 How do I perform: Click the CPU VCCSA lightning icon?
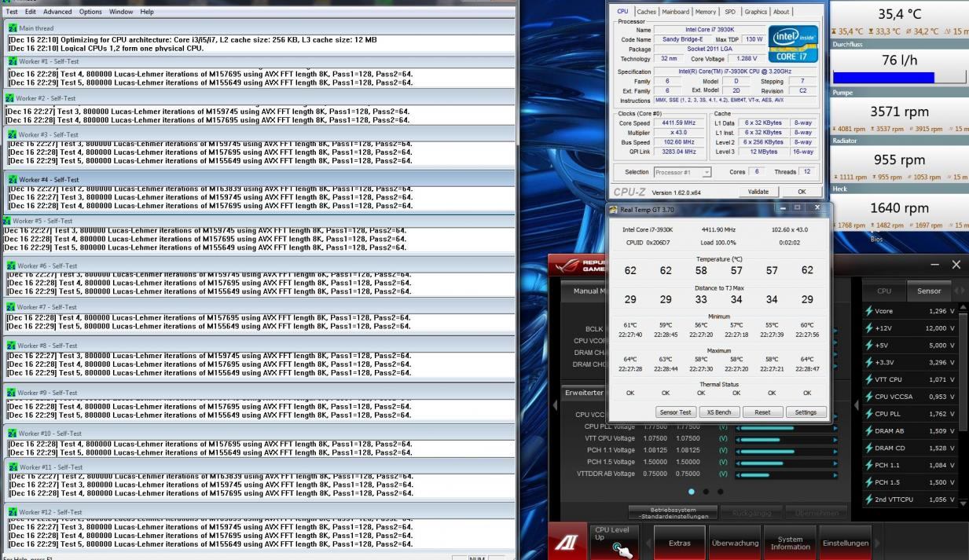tap(869, 397)
